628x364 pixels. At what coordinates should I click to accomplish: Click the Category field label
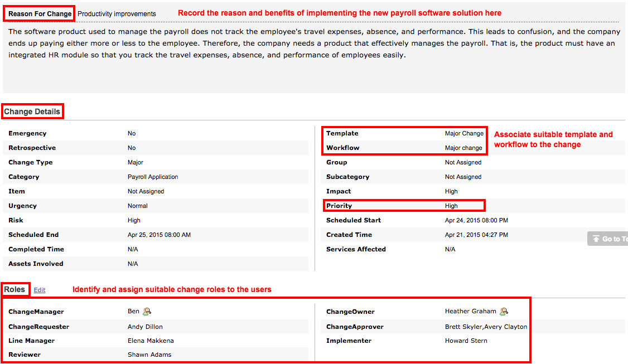(23, 177)
